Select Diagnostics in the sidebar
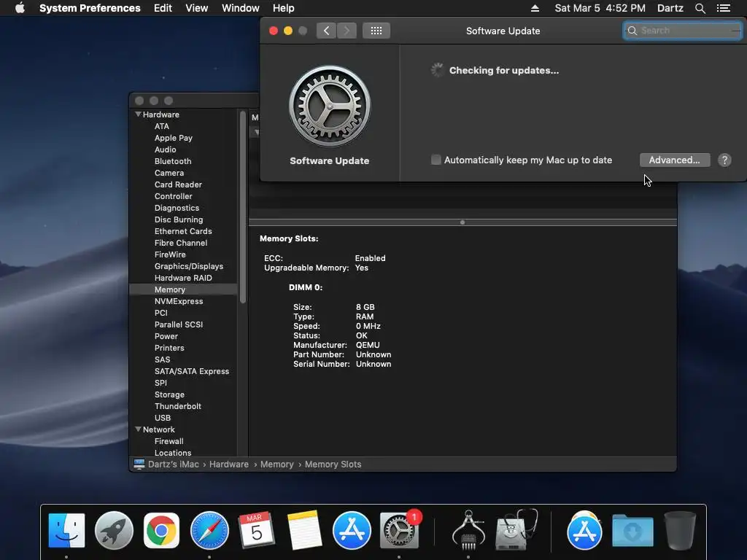747x560 pixels. pos(177,208)
